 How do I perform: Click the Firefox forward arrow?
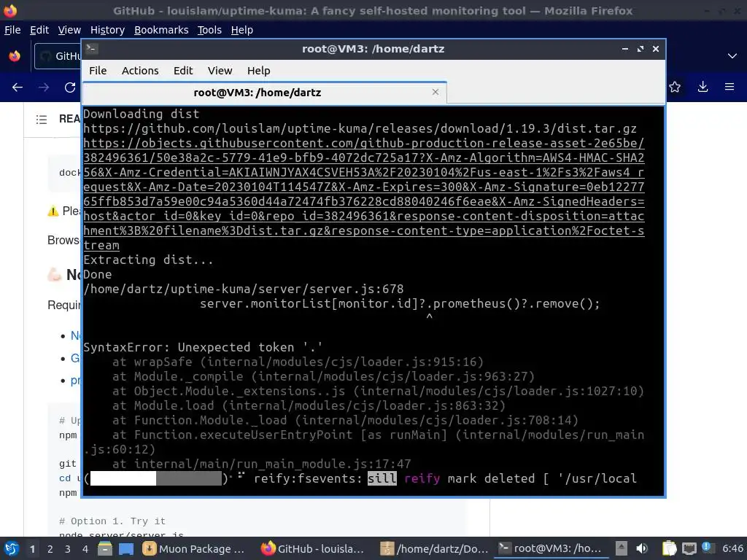(x=44, y=87)
